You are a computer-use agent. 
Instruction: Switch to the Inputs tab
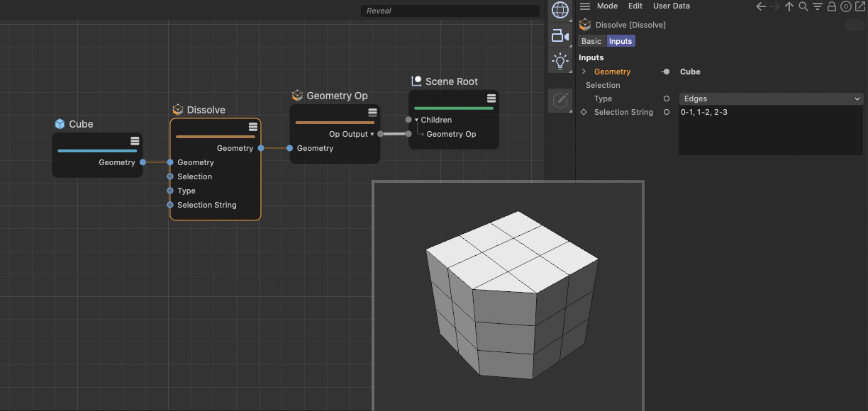[621, 41]
